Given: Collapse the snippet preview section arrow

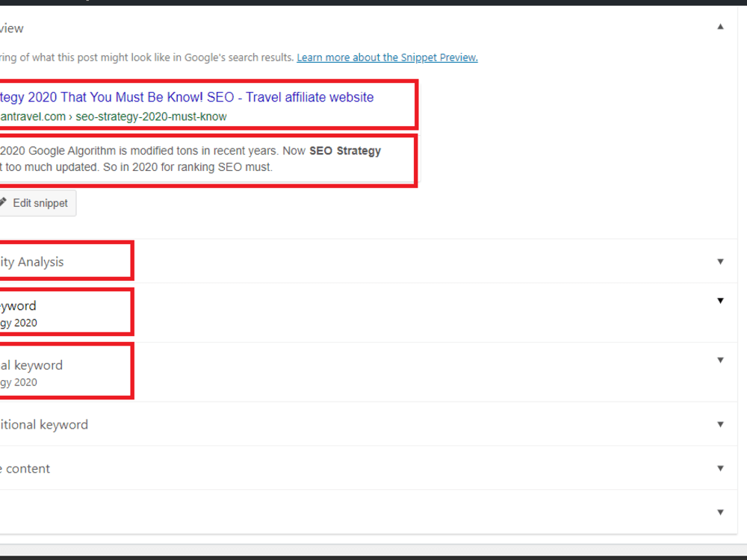Looking at the screenshot, I should (x=720, y=27).
